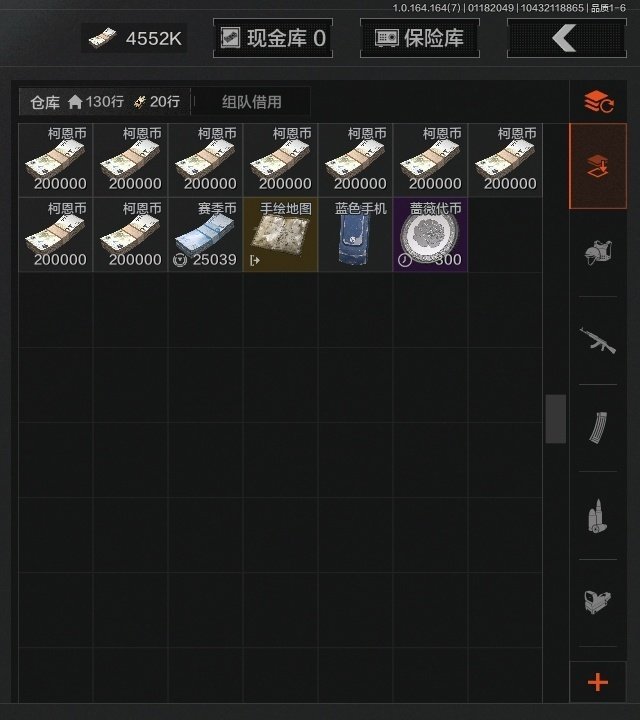Image resolution: width=640 pixels, height=720 pixels.
Task: Click the back arrow button
Action: point(567,38)
